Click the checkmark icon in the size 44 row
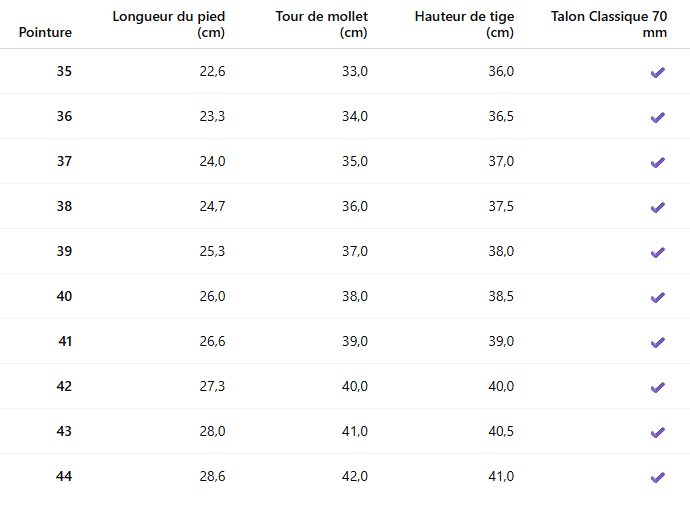690x510 pixels. click(657, 477)
